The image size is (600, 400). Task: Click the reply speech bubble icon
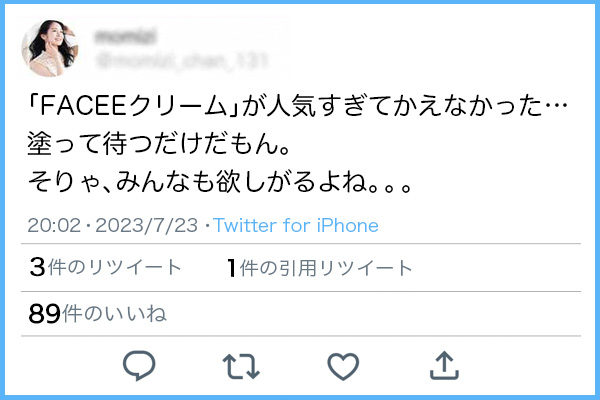tap(139, 366)
